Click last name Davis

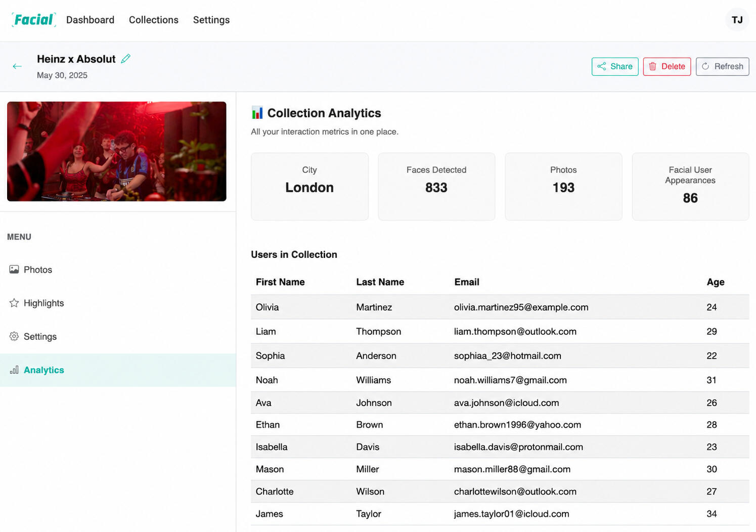click(x=367, y=447)
